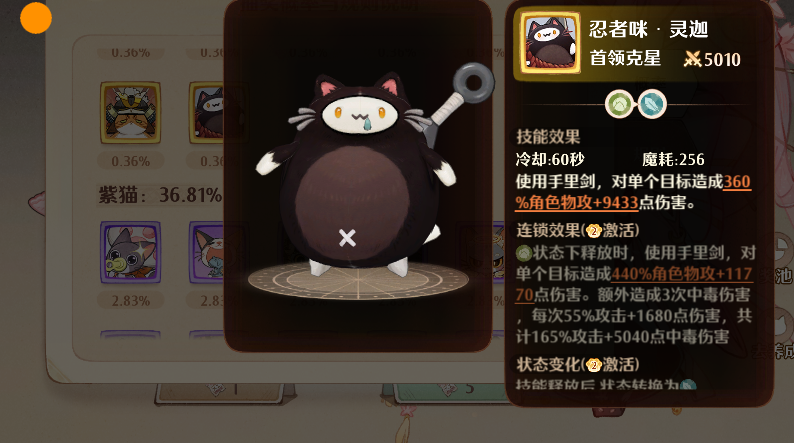Tap the chain effect activation coin icon

coord(593,231)
